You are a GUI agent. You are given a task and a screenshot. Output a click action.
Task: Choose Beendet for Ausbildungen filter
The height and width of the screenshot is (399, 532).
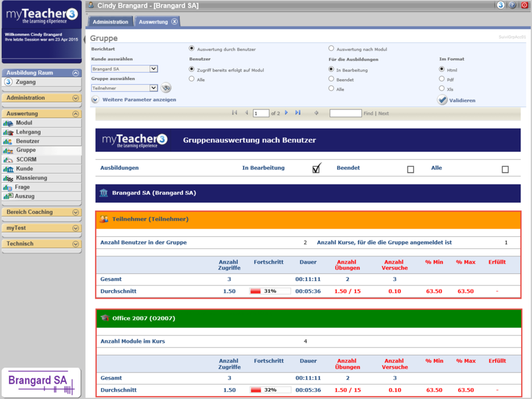tap(331, 79)
